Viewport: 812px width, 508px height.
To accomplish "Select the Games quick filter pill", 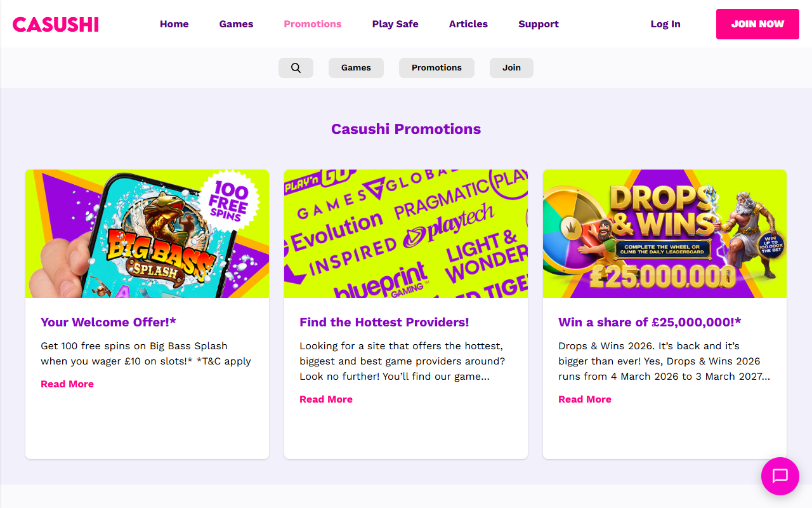I will click(356, 67).
